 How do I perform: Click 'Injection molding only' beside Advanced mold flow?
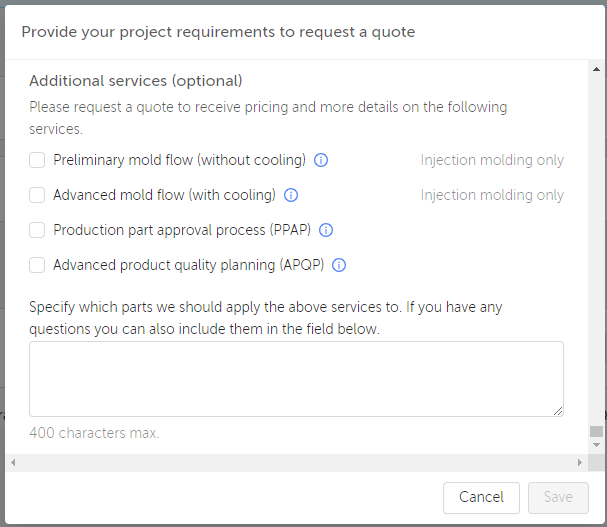coord(492,195)
